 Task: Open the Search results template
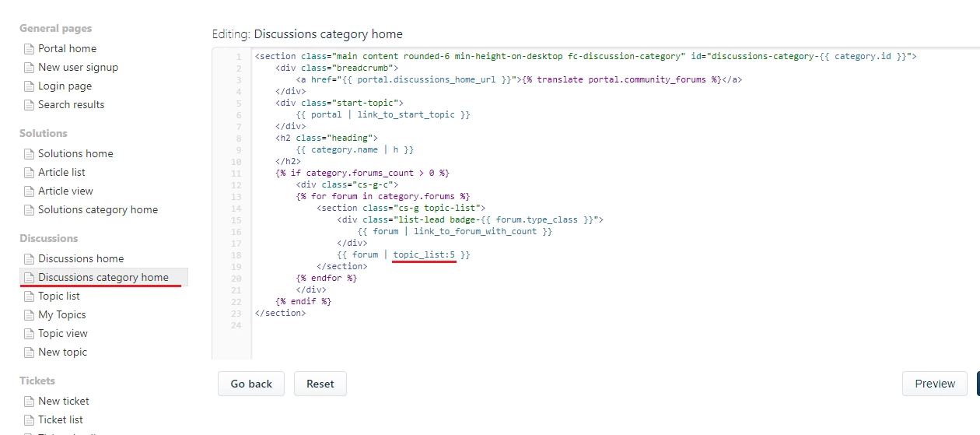[71, 104]
